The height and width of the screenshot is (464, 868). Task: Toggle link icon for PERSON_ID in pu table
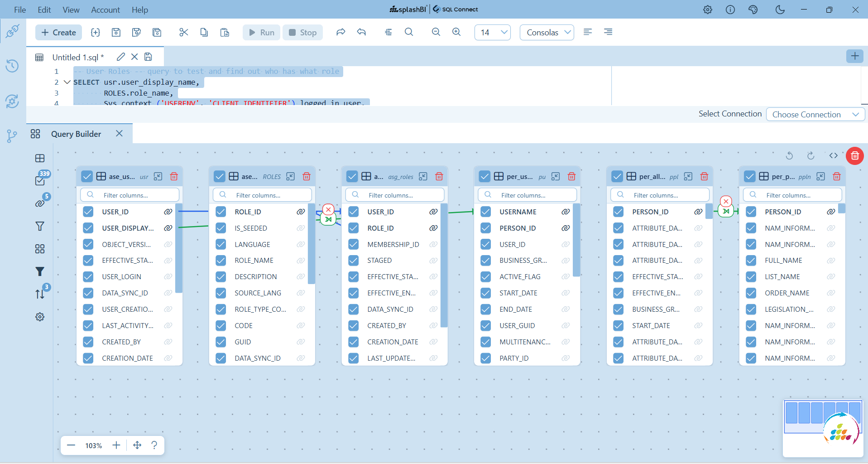pyautogui.click(x=566, y=228)
